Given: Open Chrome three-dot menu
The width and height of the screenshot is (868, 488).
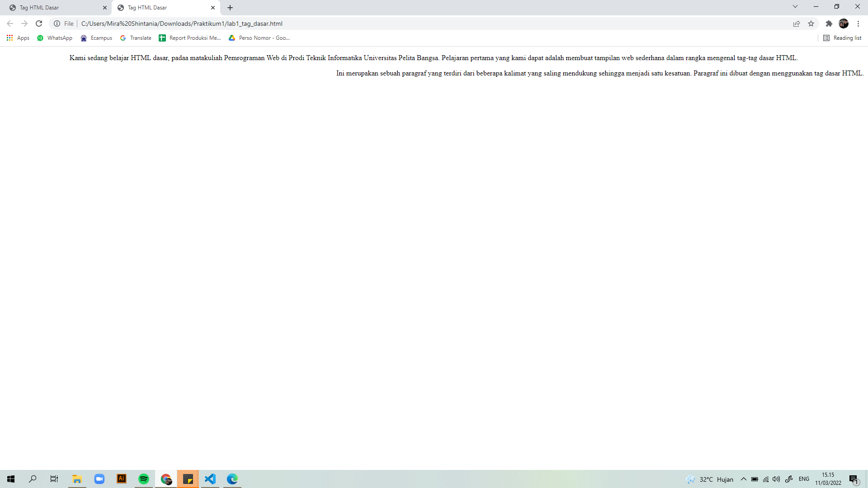Looking at the screenshot, I should point(858,23).
